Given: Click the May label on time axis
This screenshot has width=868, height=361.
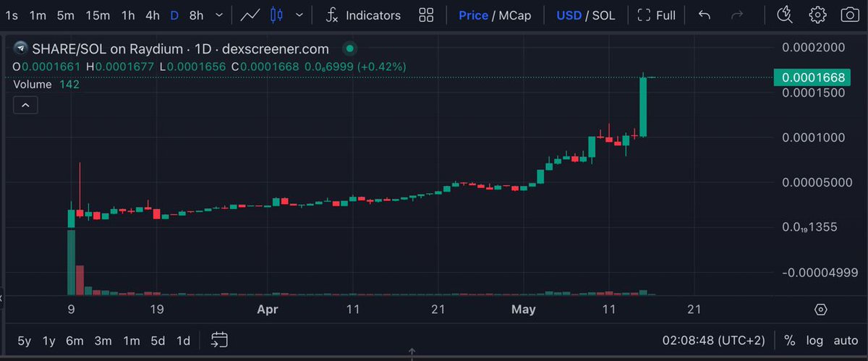Looking at the screenshot, I should coord(523,310).
